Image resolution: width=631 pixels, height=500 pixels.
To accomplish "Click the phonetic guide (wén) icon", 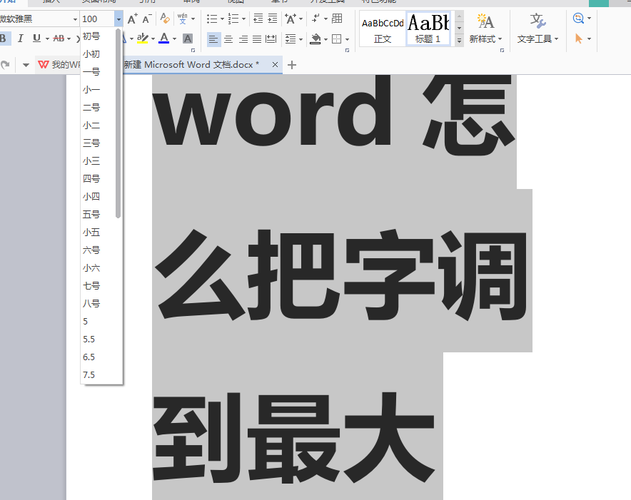I will click(x=183, y=19).
